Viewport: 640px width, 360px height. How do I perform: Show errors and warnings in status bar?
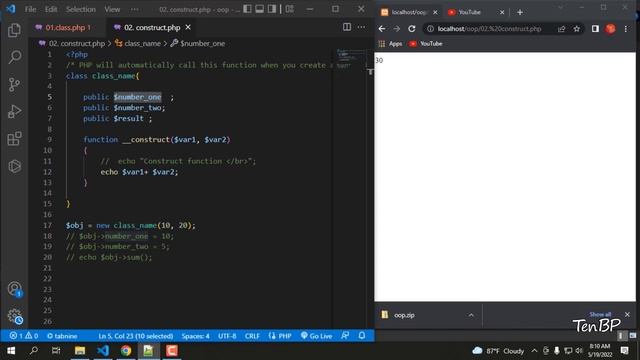24,336
